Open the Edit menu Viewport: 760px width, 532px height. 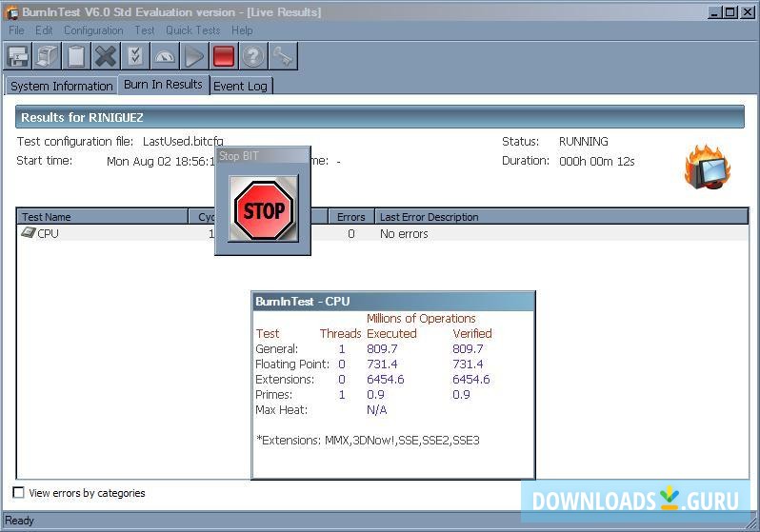[44, 30]
